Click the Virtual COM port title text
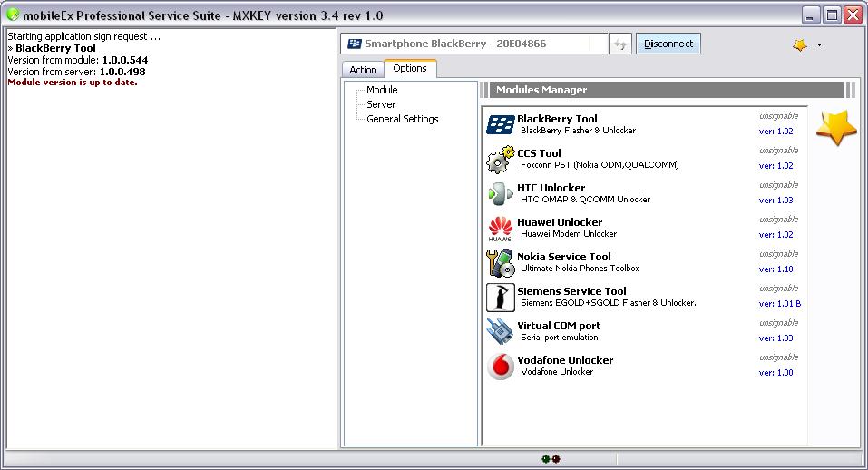Viewport: 868px width, 470px height. (559, 326)
